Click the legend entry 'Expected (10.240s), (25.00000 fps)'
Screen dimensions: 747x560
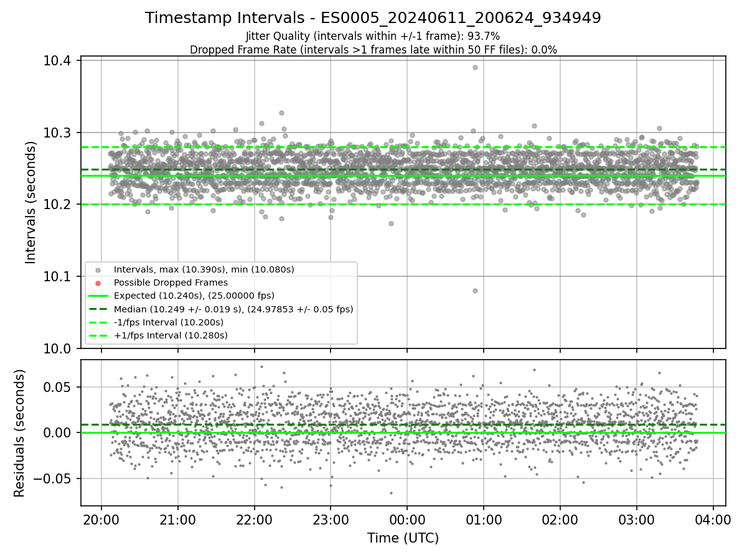[x=194, y=296]
